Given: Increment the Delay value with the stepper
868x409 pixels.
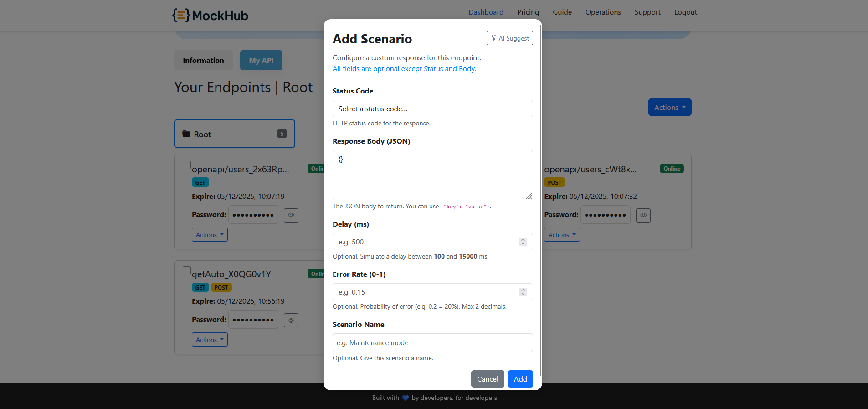Looking at the screenshot, I should pyautogui.click(x=523, y=239).
